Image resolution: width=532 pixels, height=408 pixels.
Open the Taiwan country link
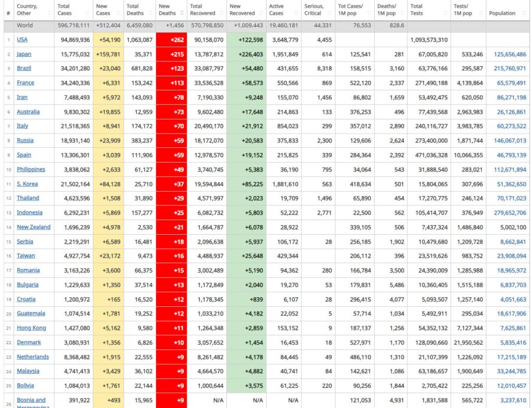pos(26,256)
